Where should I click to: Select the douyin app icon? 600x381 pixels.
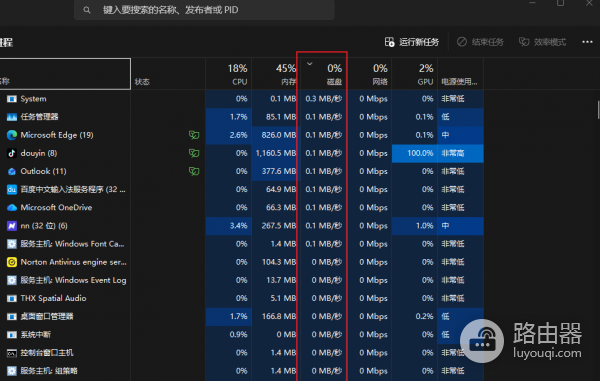[12, 153]
